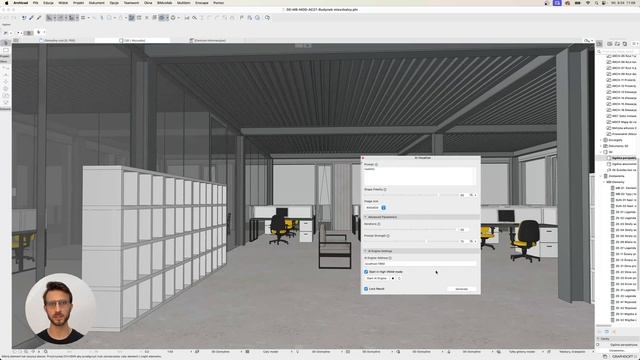Open the Wi-Fi status menu
The height and width of the screenshot is (360, 640).
click(x=587, y=3)
